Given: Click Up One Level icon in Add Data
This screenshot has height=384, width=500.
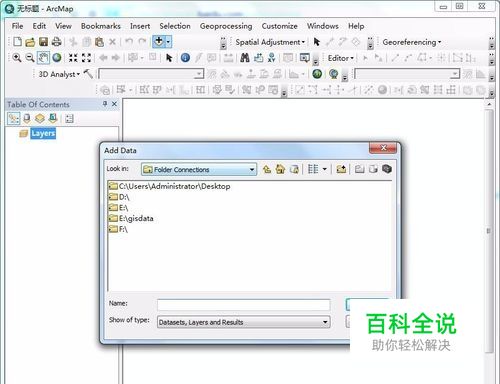Looking at the screenshot, I should pos(267,169).
